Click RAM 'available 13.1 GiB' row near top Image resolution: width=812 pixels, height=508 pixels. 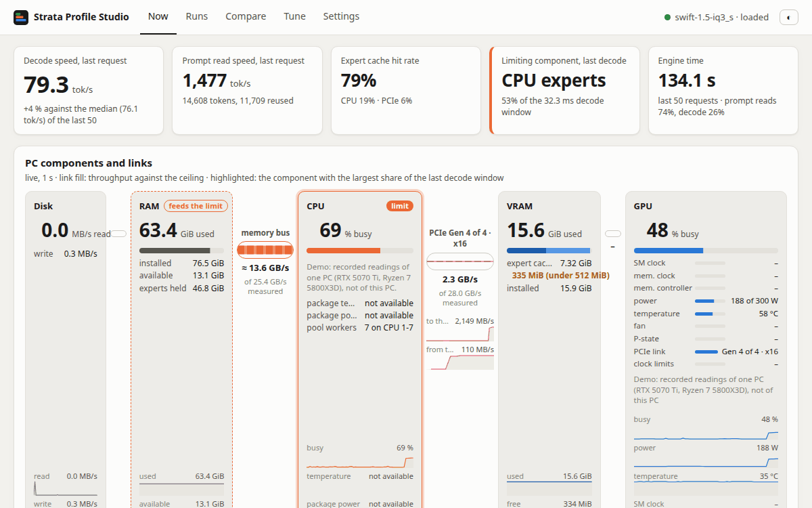[181, 276]
